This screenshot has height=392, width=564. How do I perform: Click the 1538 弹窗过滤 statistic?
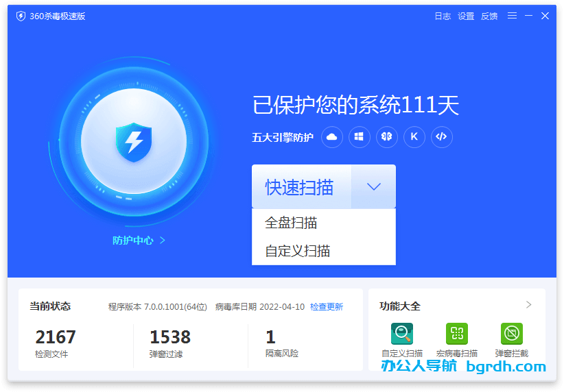(x=169, y=343)
